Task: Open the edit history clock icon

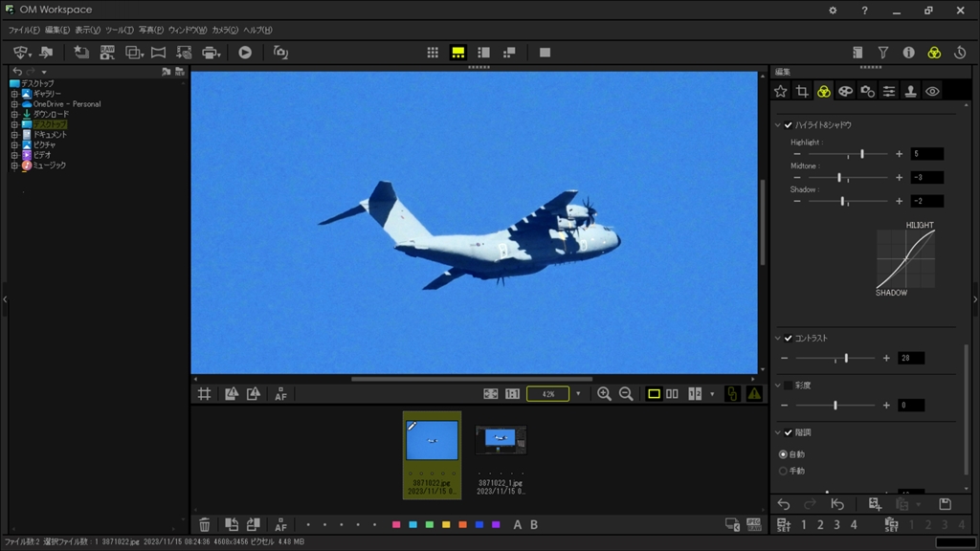Action: 960,54
